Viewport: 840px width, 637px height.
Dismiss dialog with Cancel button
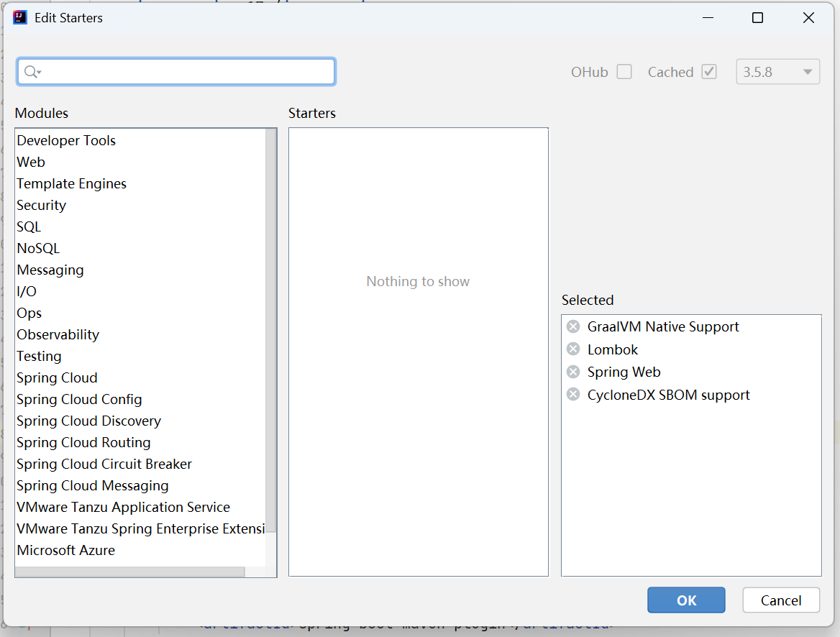(x=781, y=600)
